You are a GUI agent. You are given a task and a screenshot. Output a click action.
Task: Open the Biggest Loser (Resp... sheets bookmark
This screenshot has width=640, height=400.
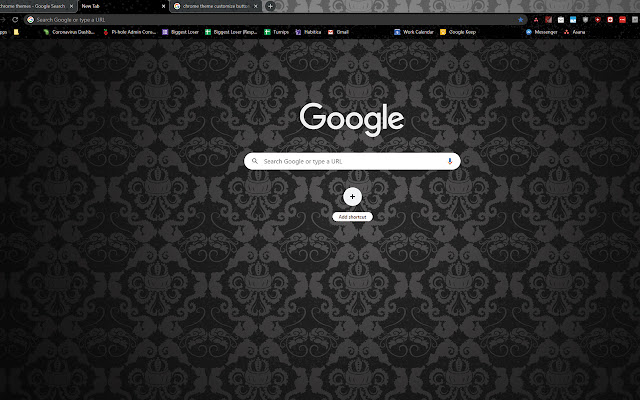231,32
